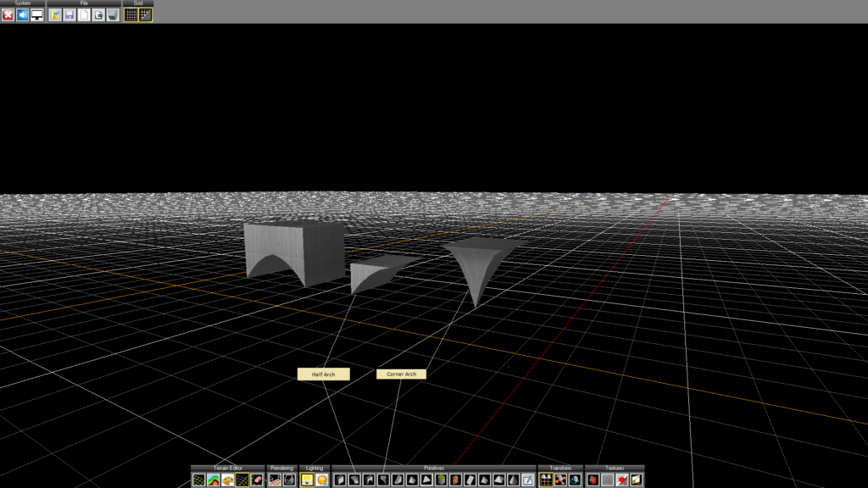
Task: Click the green-framed texture icon
Action: point(636,480)
